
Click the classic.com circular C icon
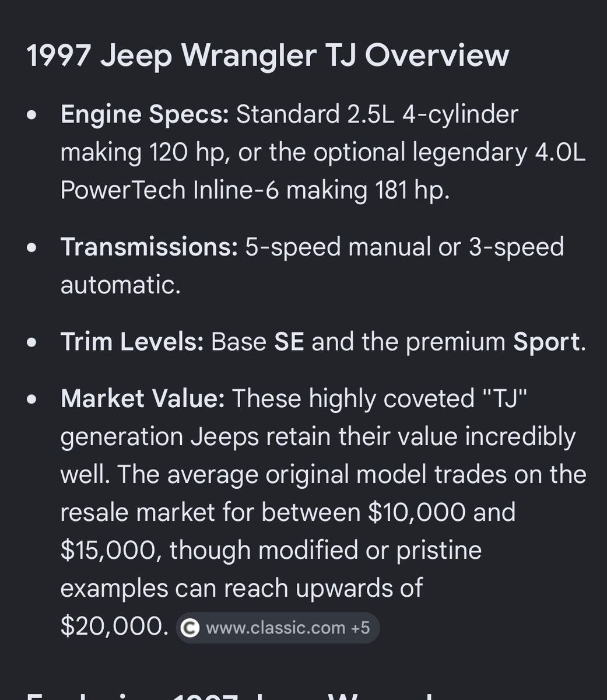pyautogui.click(x=191, y=628)
